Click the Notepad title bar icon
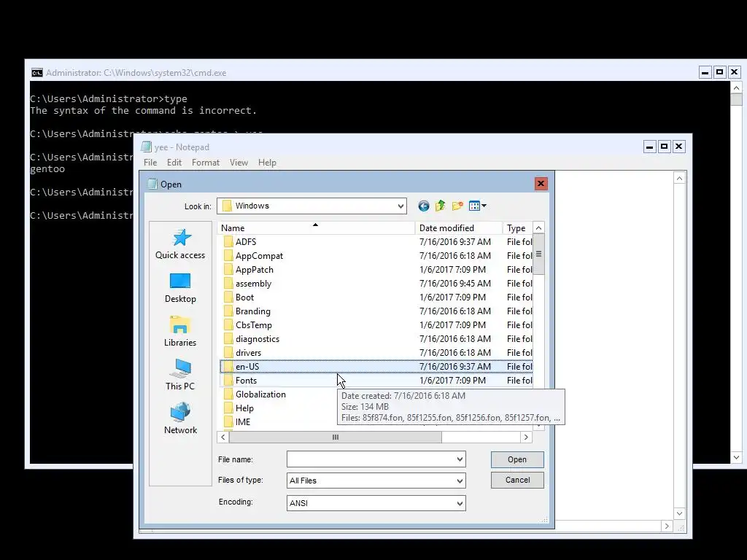The image size is (747, 560). pos(146,147)
